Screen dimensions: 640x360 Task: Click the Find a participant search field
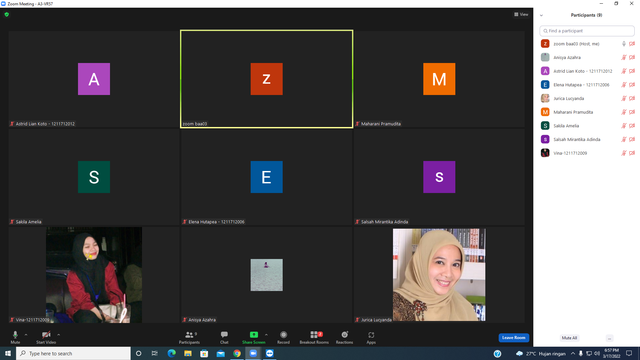coord(587,31)
